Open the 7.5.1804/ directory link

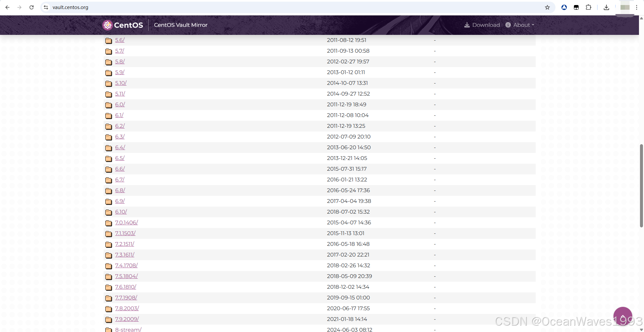pos(126,276)
